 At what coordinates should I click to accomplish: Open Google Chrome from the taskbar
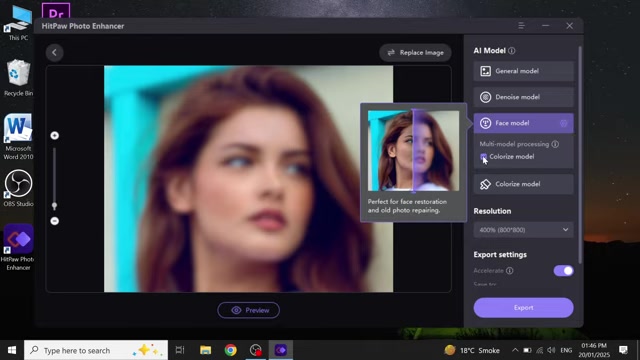click(231, 350)
